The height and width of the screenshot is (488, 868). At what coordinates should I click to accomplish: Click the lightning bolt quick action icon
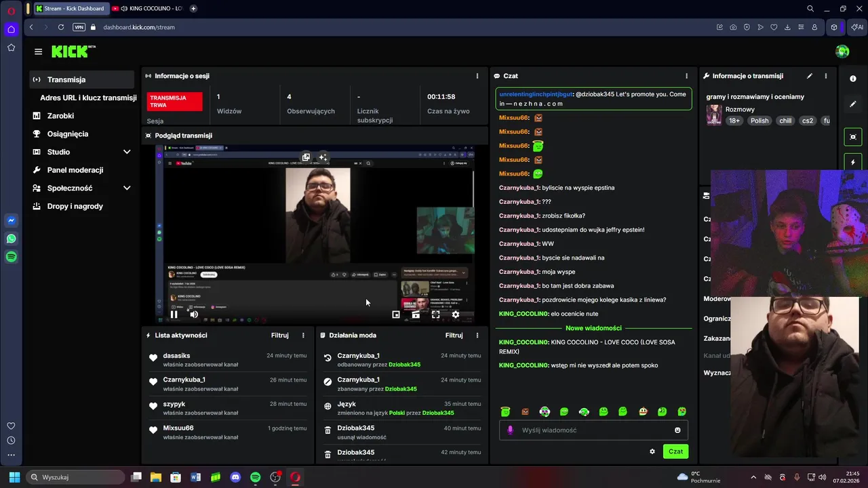(x=853, y=162)
